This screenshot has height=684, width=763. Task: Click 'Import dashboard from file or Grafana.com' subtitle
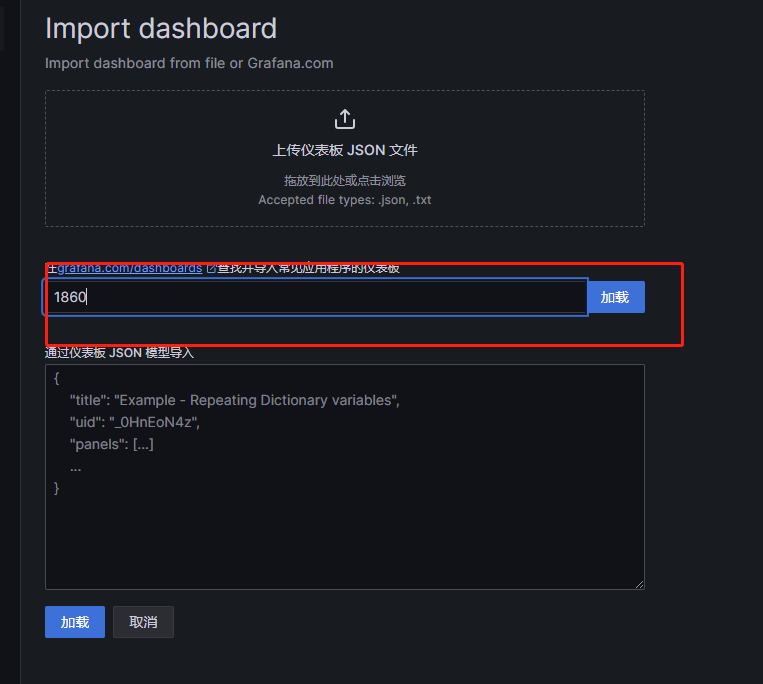tap(189, 63)
